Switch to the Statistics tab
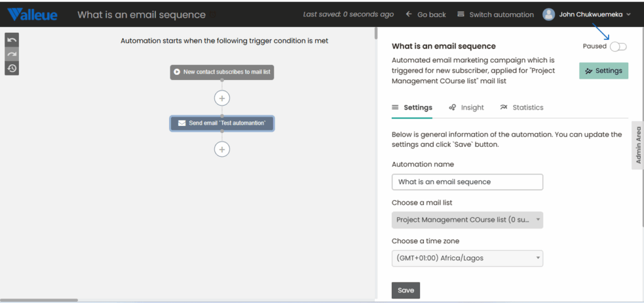This screenshot has width=644, height=303. (521, 108)
